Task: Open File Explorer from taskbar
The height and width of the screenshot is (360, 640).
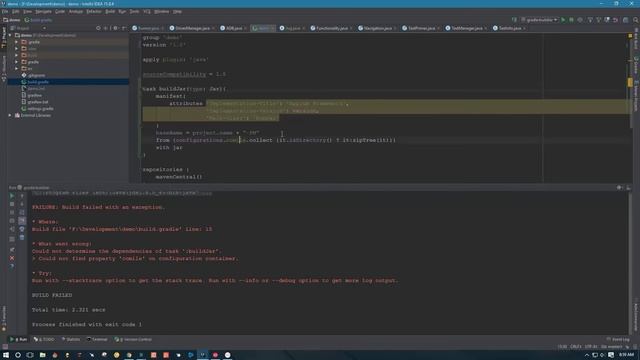Action: (x=42, y=355)
